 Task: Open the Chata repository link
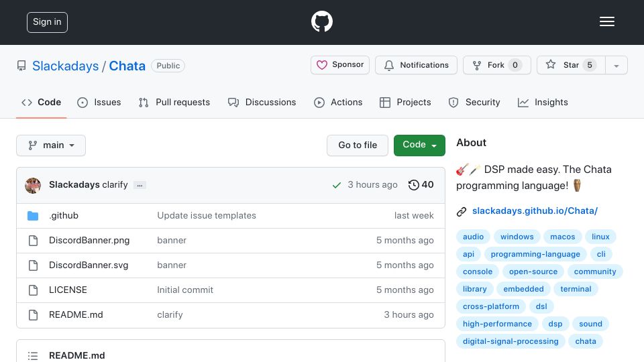point(127,66)
